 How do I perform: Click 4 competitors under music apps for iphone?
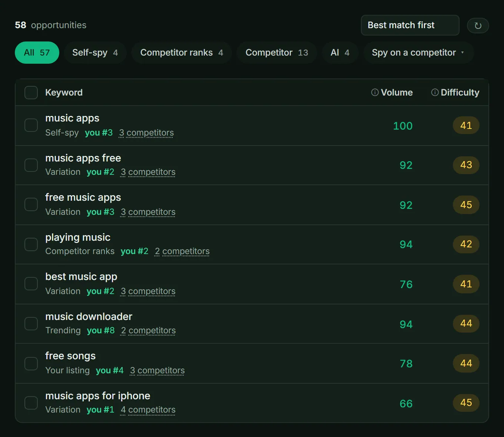point(148,410)
